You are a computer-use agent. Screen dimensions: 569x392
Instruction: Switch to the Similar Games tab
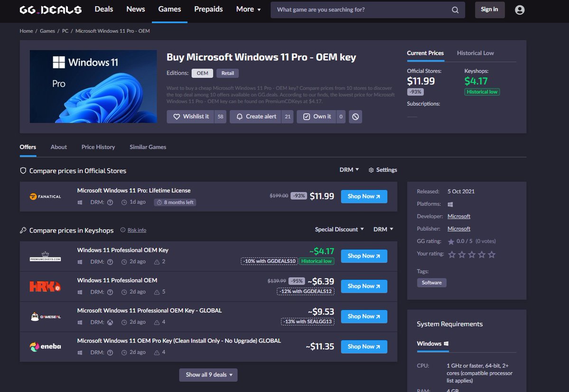148,147
